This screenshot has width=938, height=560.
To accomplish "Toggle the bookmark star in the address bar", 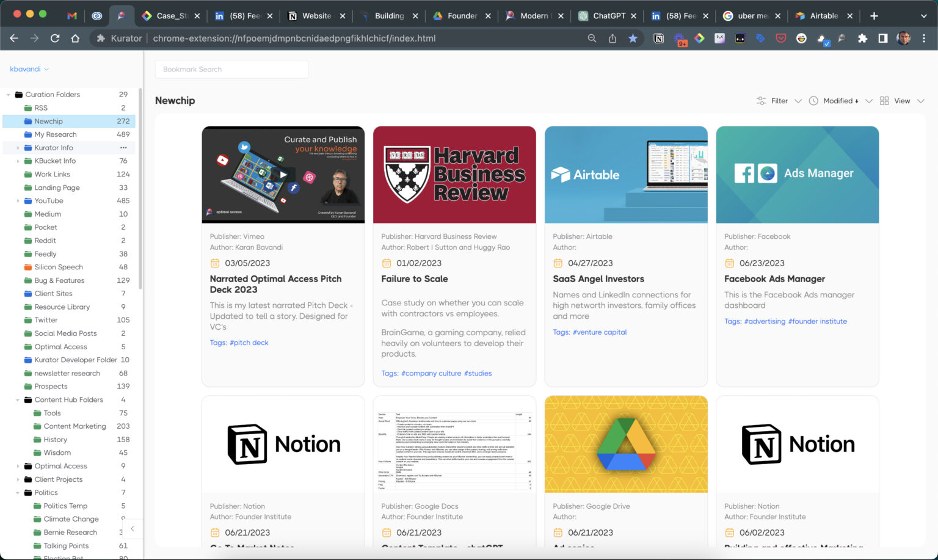I will coord(633,38).
